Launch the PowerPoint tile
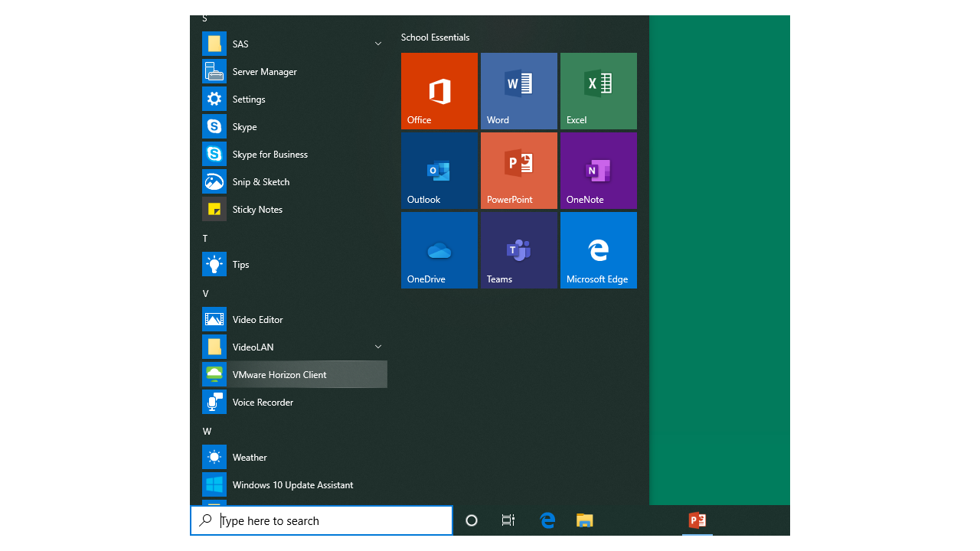This screenshot has height=551, width=980. click(518, 170)
